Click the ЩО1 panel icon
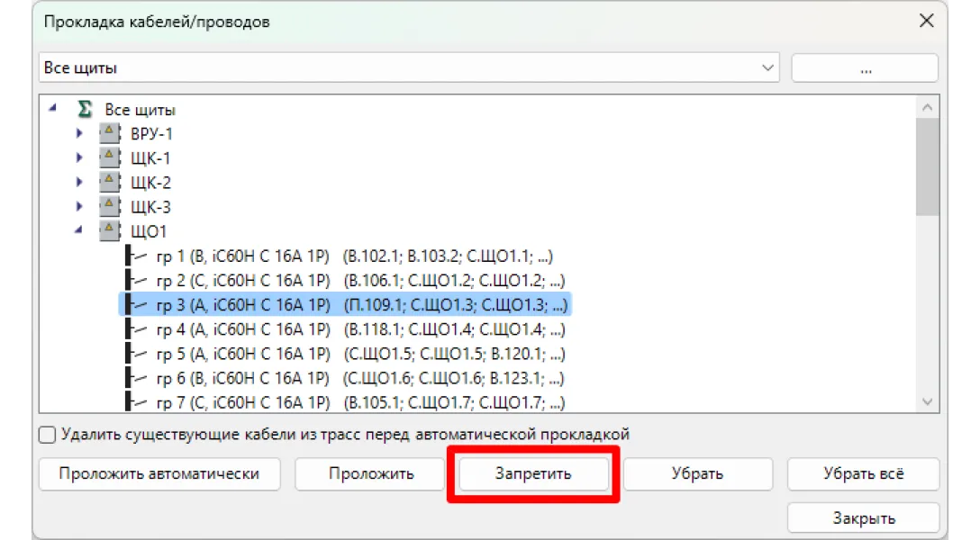980x540 pixels. 109,231
